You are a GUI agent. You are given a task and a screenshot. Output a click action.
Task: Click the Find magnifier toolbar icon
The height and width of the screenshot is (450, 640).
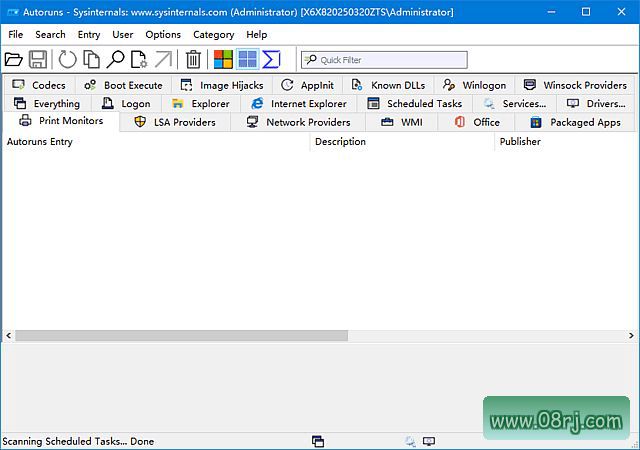116,60
